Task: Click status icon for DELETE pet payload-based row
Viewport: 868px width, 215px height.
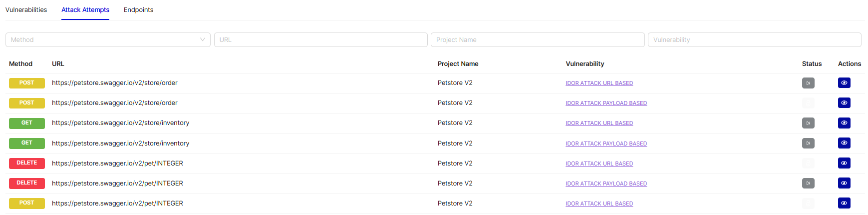Action: pos(808,183)
